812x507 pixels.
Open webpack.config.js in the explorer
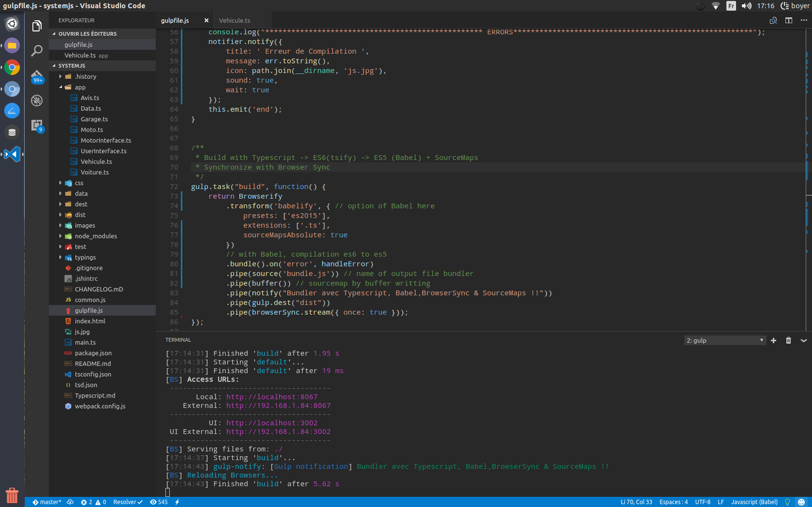[x=102, y=406]
